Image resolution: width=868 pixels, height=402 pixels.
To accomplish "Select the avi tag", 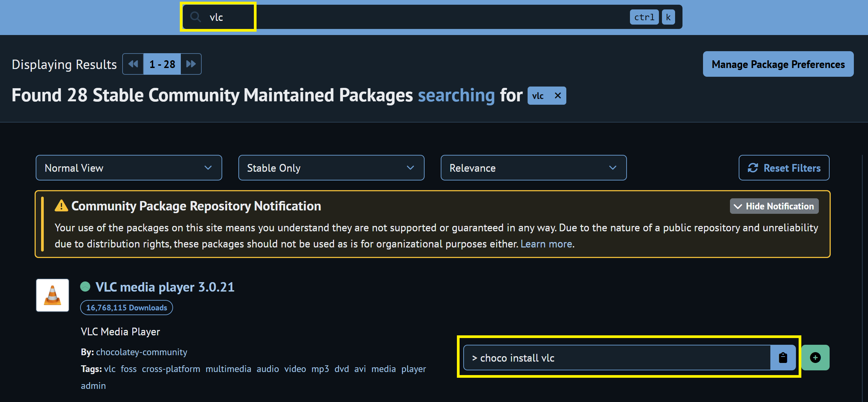I will point(360,369).
